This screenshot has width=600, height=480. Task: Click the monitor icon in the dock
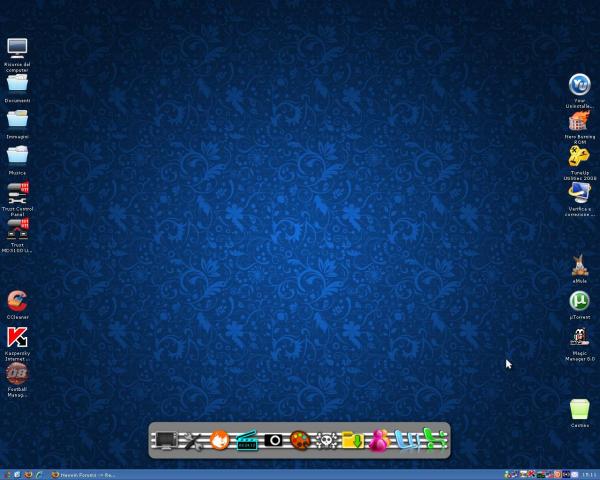(x=165, y=441)
